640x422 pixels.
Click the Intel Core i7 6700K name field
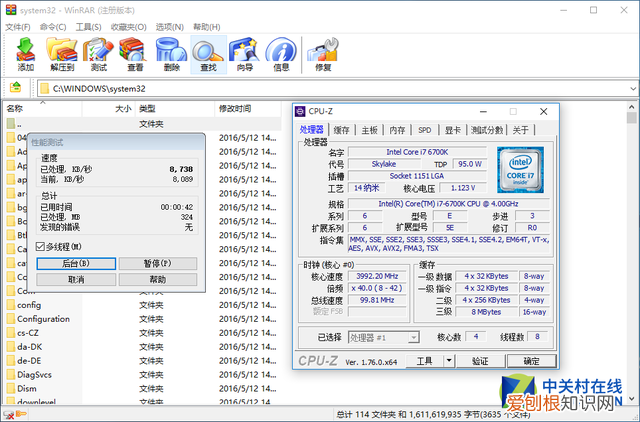[417, 152]
